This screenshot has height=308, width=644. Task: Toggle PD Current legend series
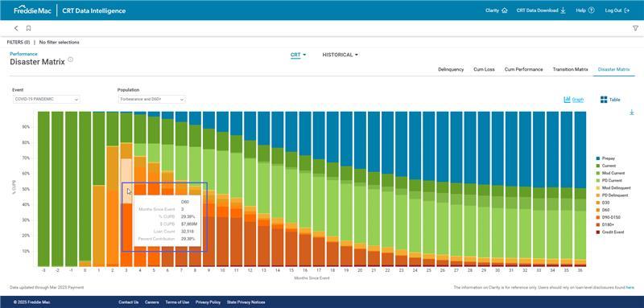coord(609,180)
